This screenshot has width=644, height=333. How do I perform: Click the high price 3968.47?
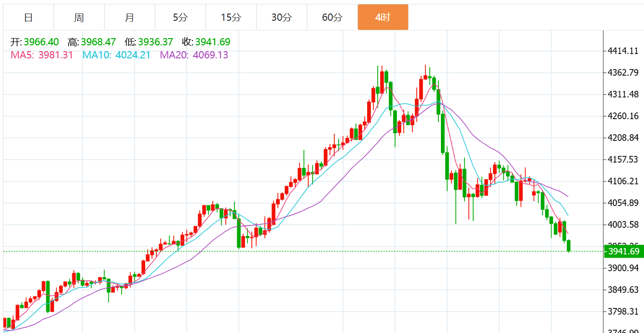[98, 42]
